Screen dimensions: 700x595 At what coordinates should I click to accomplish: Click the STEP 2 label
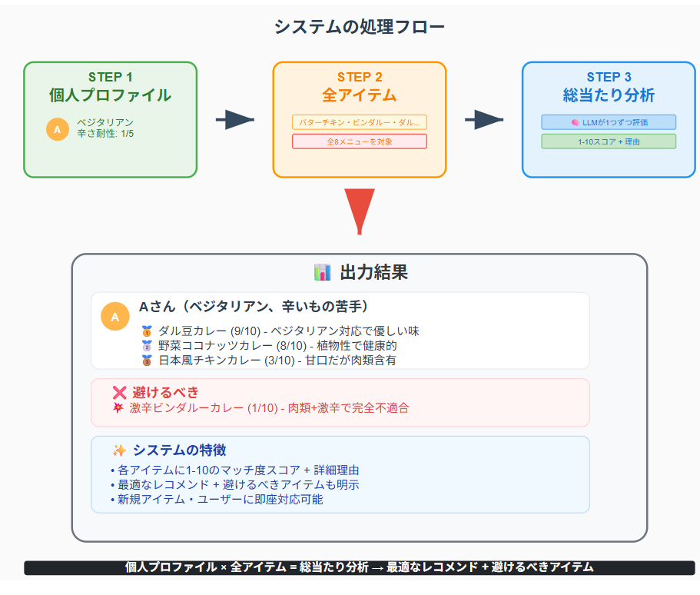tap(360, 78)
